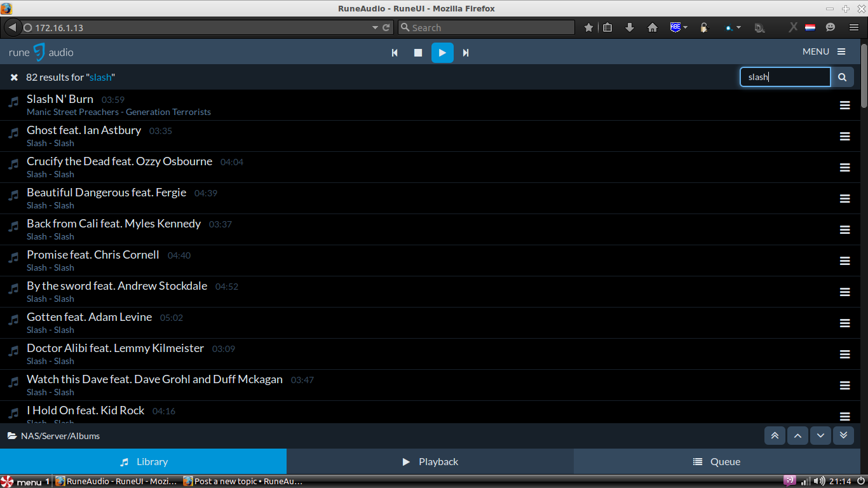Select song Crucify the Dead feat. Ozzy Osbourne

[119, 161]
